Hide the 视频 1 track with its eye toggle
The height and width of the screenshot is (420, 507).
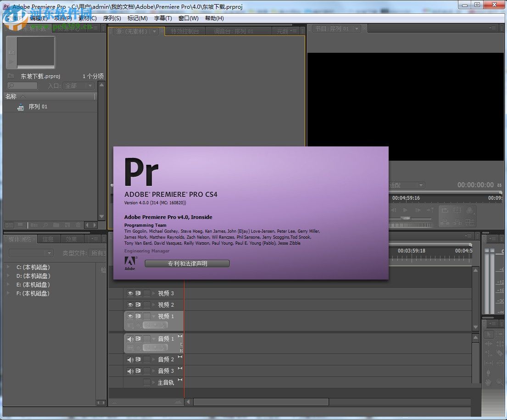pyautogui.click(x=130, y=316)
